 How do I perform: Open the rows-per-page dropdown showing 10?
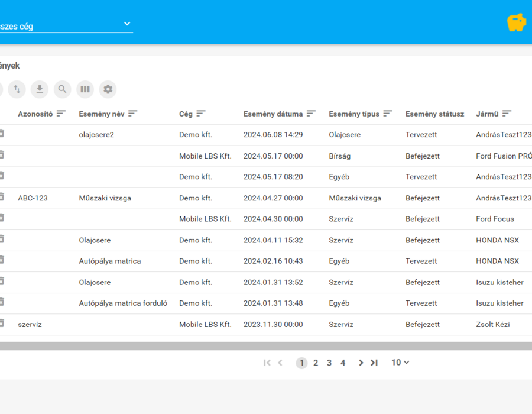point(400,363)
